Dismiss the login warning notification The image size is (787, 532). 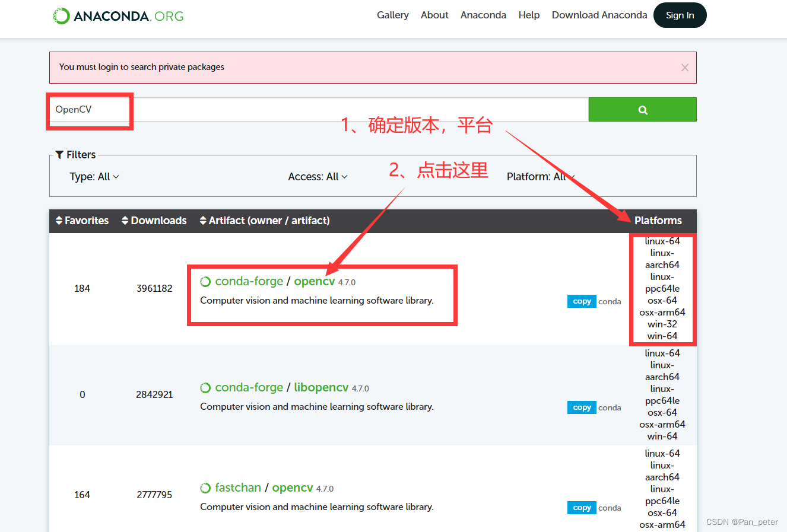[685, 68]
